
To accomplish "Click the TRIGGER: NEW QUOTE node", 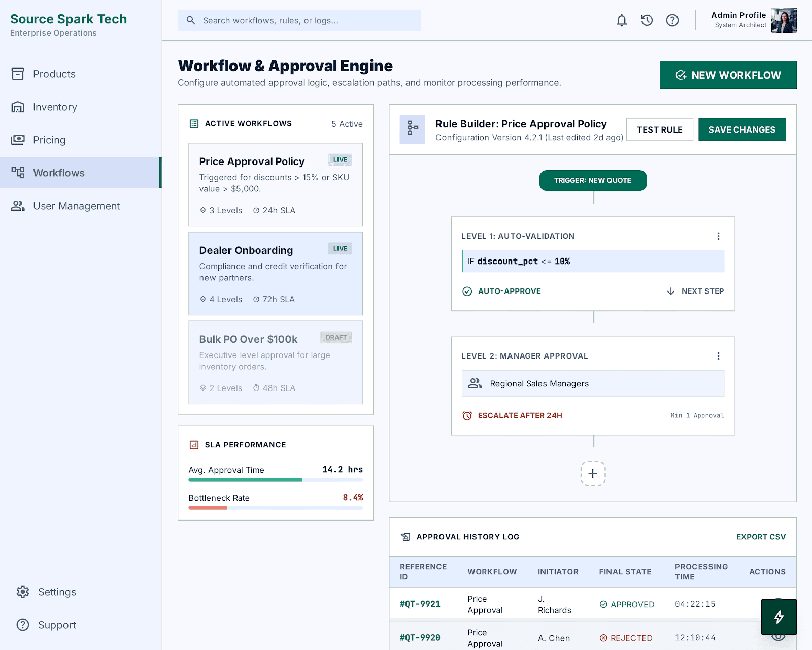I will [593, 181].
